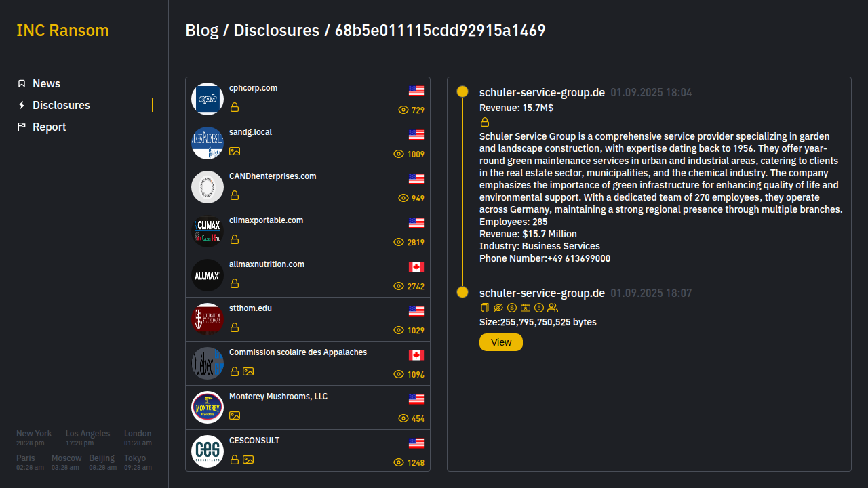The height and width of the screenshot is (488, 868).
Task: Open the Commission scolaire des Appalaches entry
Action: [x=308, y=363]
